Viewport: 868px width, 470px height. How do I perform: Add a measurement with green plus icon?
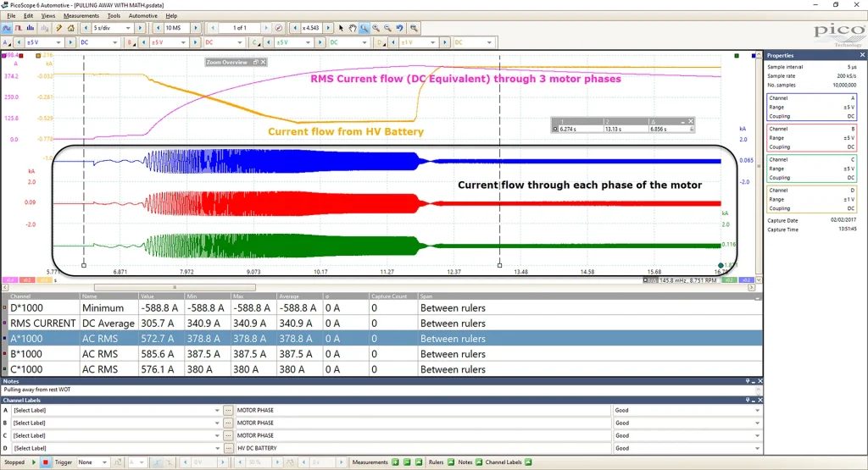[395, 462]
